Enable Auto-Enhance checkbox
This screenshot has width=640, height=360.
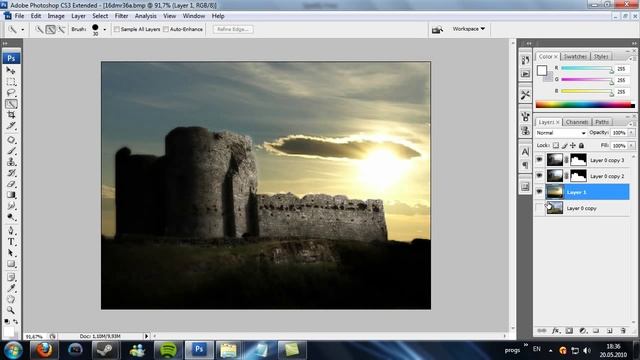166,29
